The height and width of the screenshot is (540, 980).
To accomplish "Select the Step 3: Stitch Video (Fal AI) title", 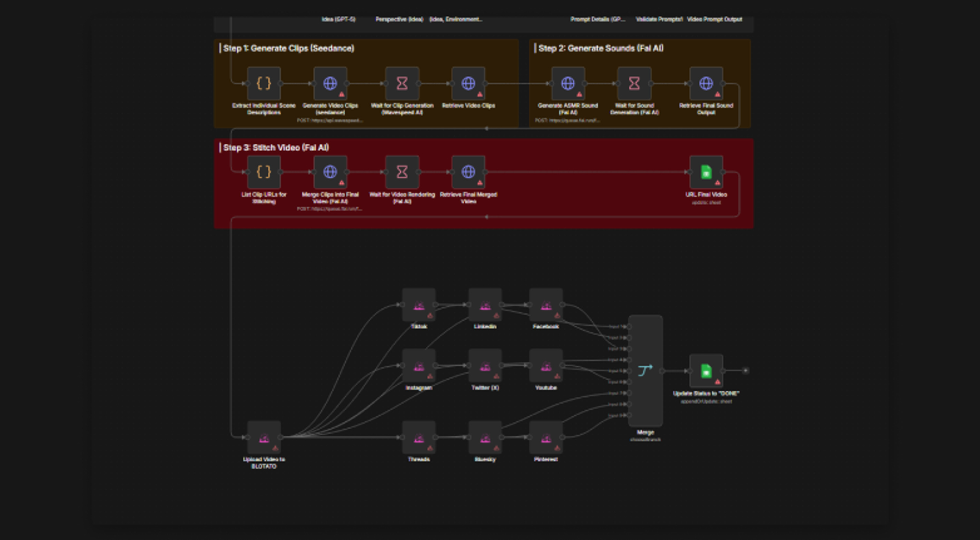I will [276, 148].
